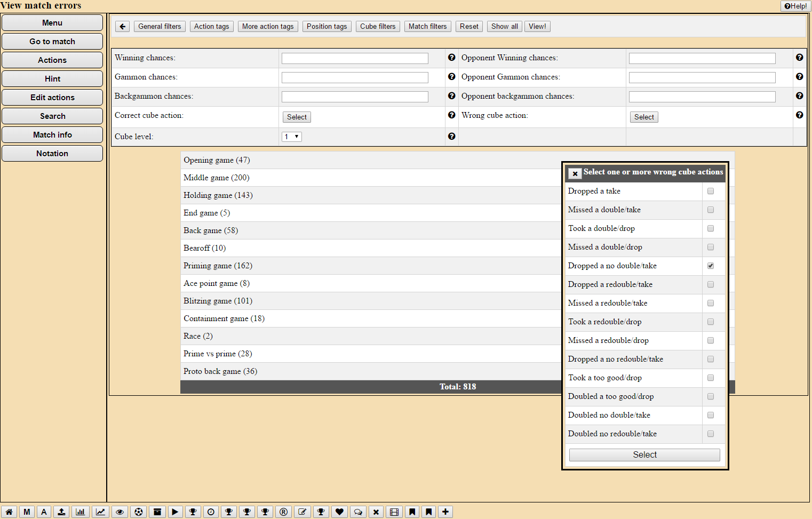Switch to Position tags filter tab
Image resolution: width=812 pixels, height=519 pixels.
click(327, 27)
